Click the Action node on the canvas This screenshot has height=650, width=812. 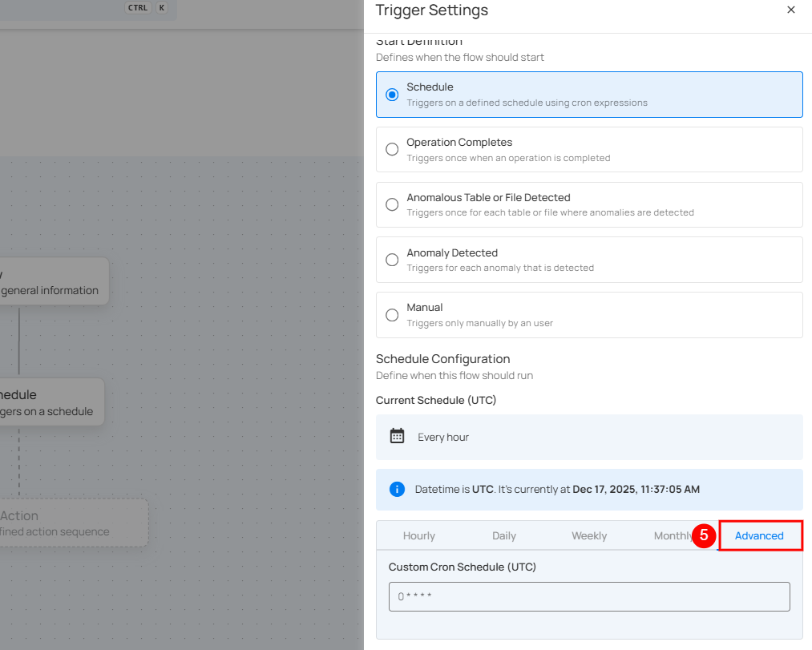pyautogui.click(x=72, y=523)
